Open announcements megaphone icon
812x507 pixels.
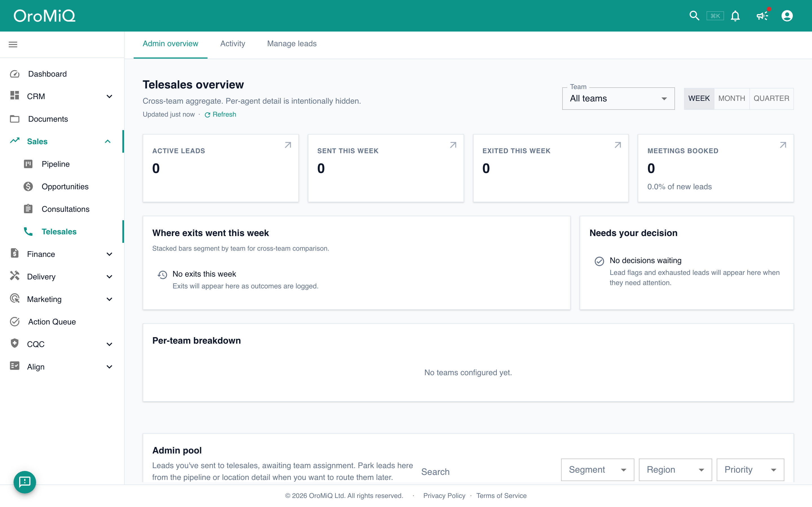click(762, 16)
